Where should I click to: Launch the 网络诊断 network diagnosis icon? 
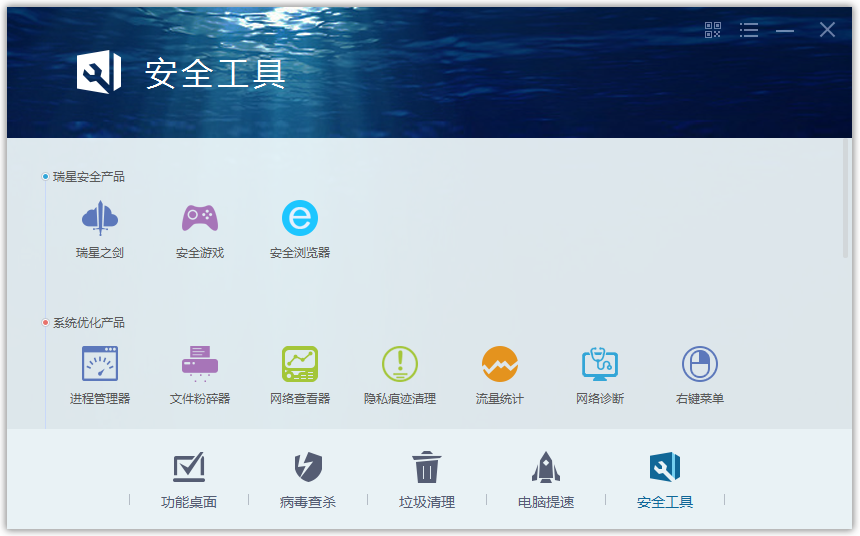pyautogui.click(x=599, y=363)
